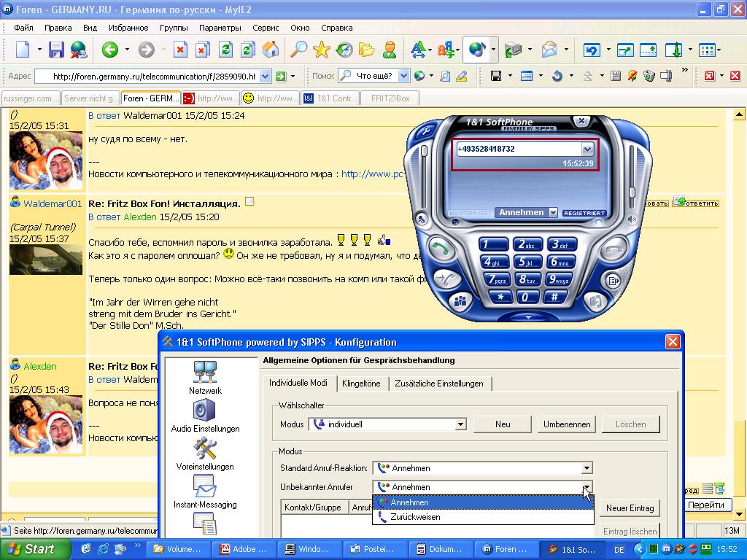Dial keypad key 5 jkl on SoftPhone
The image size is (747, 560).
coord(527,262)
